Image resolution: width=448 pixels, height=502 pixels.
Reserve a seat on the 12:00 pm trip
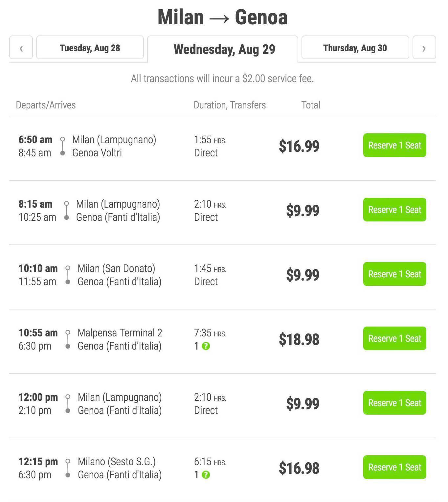pos(394,403)
